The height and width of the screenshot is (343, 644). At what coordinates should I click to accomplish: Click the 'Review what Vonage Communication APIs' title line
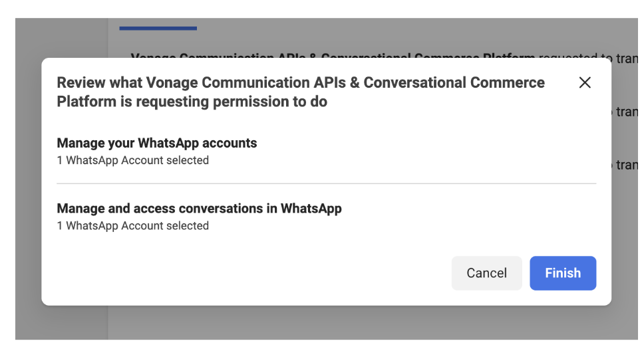pos(301,82)
